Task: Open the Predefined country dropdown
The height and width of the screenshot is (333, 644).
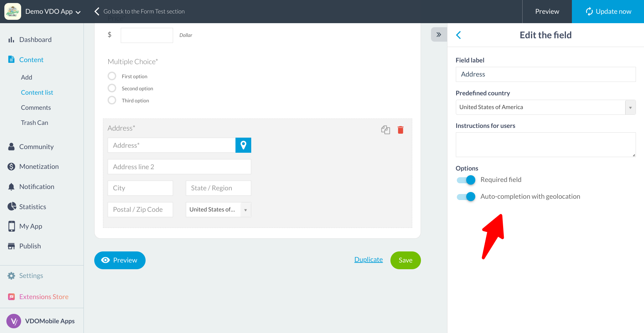Action: (545, 107)
